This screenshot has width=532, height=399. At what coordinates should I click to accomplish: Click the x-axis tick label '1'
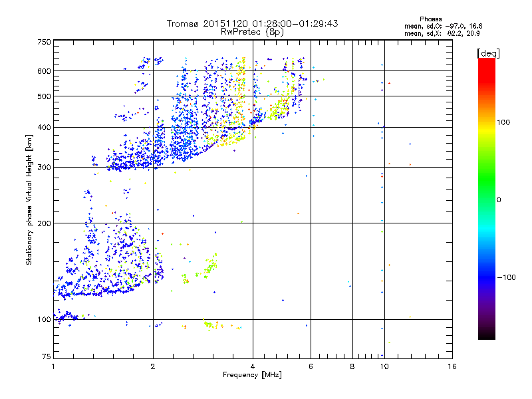[53, 366]
